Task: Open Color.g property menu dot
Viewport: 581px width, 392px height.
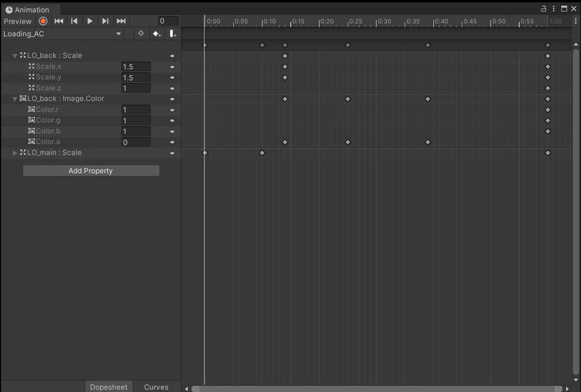Action: click(172, 121)
